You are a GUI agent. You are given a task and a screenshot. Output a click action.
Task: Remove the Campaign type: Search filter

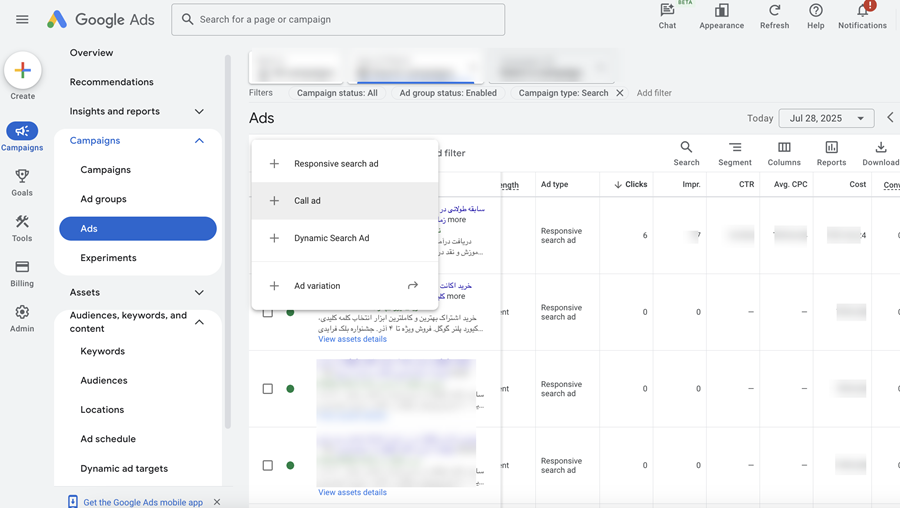click(x=620, y=93)
